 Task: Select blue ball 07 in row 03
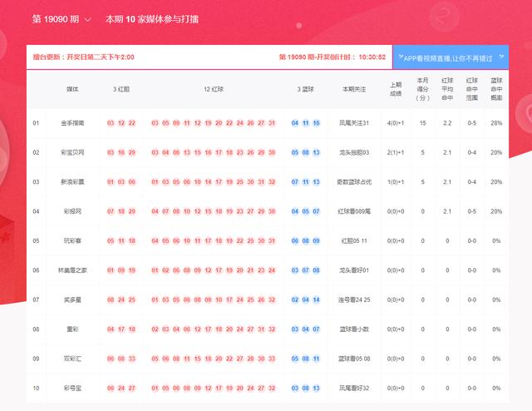point(295,182)
